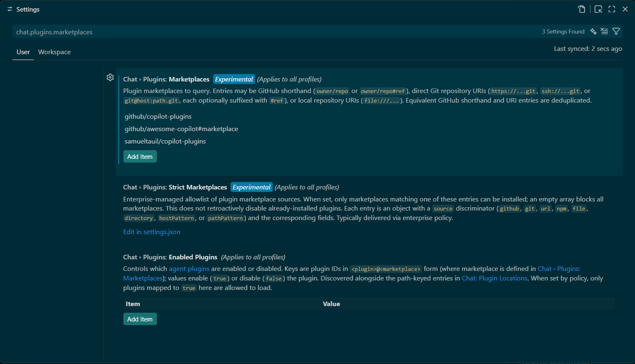Open the settings filter funnel icon
Screen dimensions: 635x364
click(616, 31)
